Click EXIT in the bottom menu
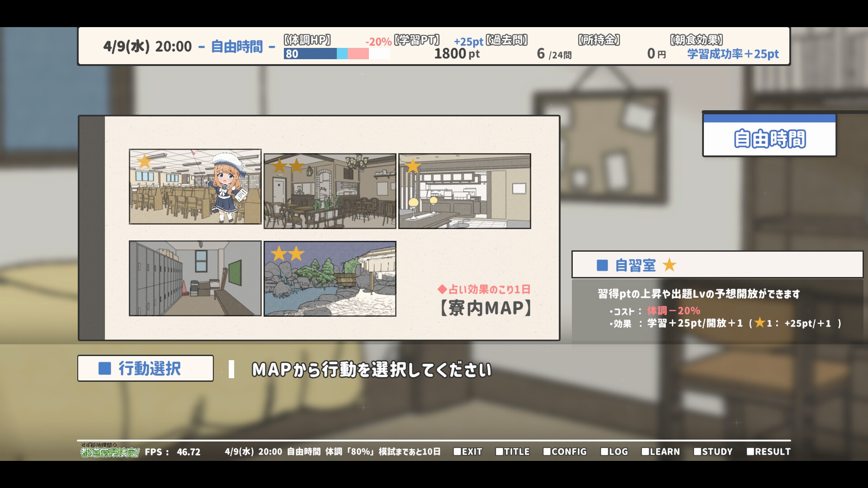Screen dimensions: 868x488 [x=468, y=451]
